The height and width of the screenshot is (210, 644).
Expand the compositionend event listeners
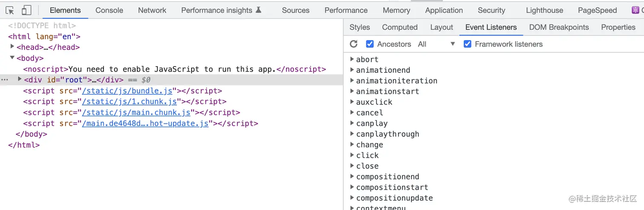tap(352, 176)
